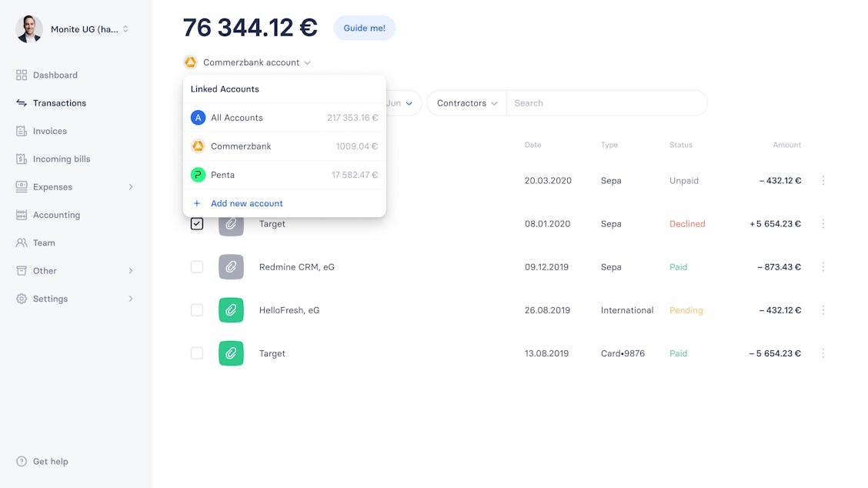Click the Card•9876 type cell
Screen dimensions: 868x488
coord(623,353)
